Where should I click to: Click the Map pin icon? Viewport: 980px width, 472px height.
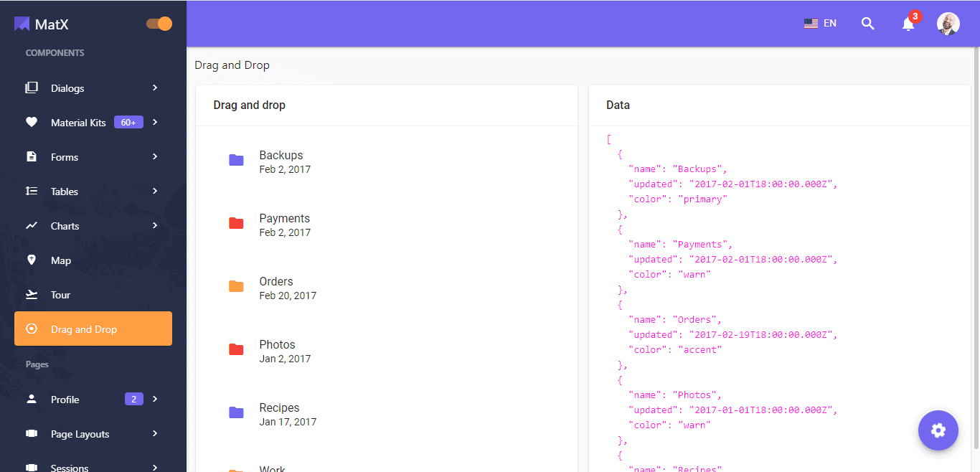point(32,260)
